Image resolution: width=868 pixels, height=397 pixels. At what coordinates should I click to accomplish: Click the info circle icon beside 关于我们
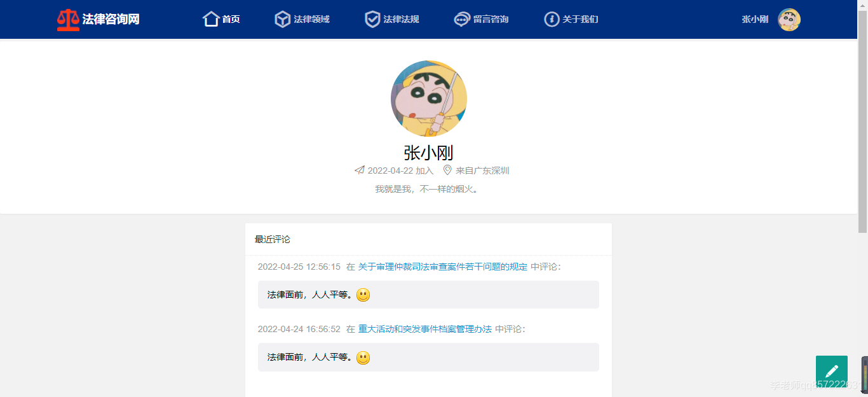coord(552,19)
